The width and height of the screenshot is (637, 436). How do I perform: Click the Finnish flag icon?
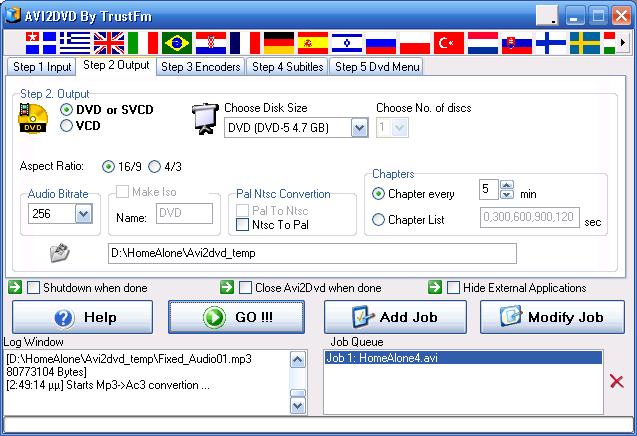coord(551,42)
